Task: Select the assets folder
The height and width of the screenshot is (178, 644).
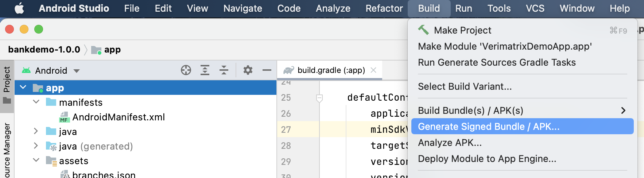Action: tap(74, 161)
